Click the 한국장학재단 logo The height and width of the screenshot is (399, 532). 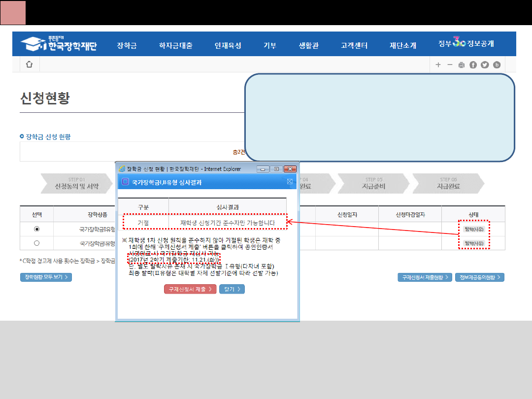coord(59,45)
